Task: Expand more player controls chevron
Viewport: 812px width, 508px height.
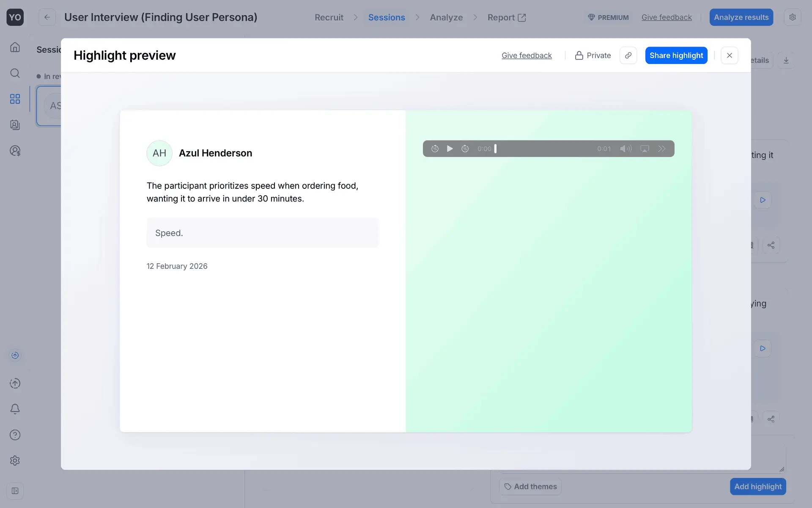Action: [x=662, y=149]
